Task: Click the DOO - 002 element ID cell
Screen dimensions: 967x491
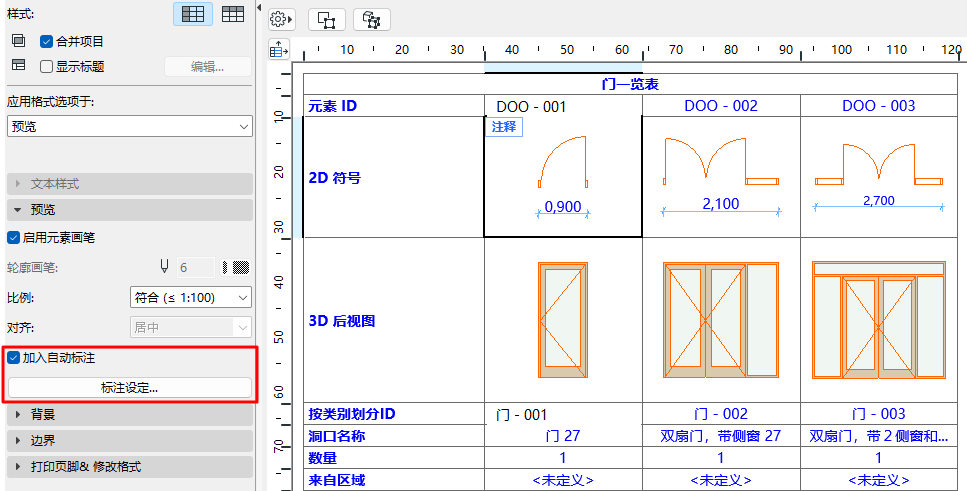Action: point(721,105)
